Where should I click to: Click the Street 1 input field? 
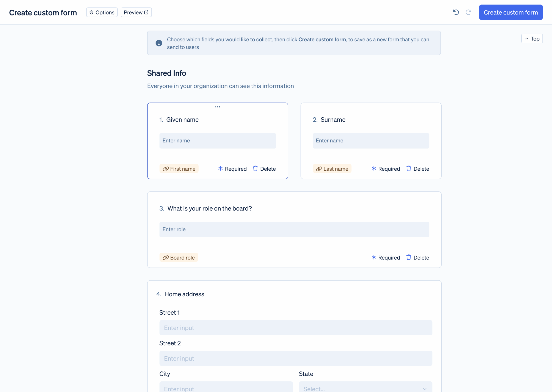click(x=296, y=328)
